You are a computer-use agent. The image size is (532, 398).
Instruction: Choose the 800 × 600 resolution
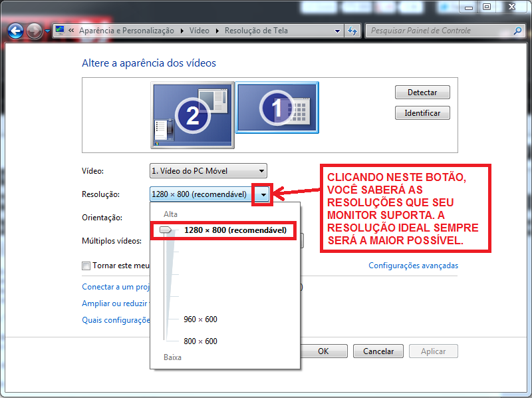point(200,341)
